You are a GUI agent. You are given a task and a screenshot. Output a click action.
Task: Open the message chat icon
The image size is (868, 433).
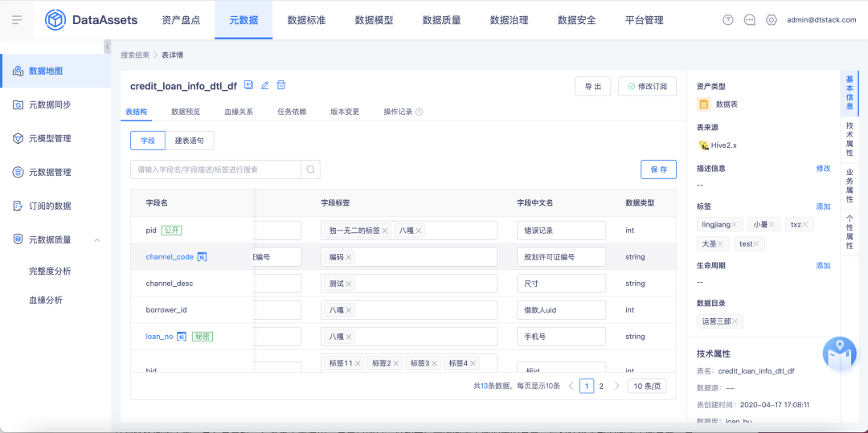pyautogui.click(x=750, y=20)
